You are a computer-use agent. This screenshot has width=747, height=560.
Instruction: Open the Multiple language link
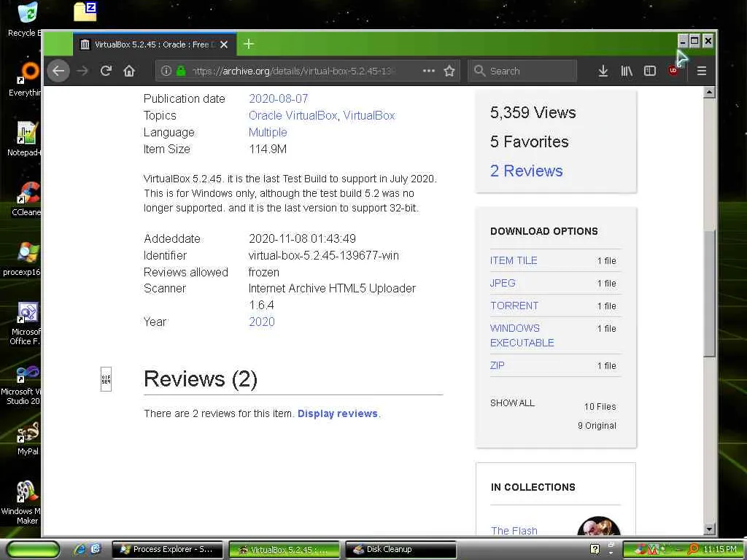pos(268,132)
